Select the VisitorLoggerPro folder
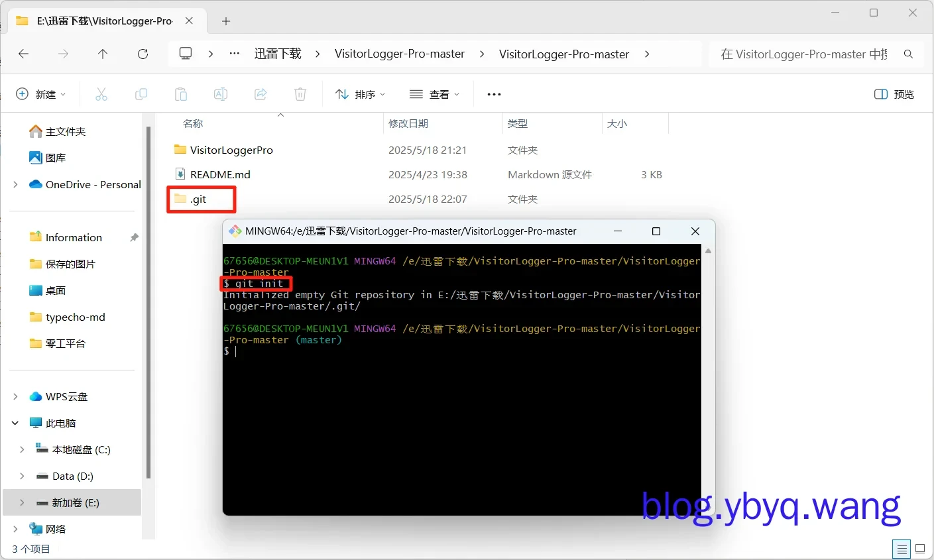This screenshot has height=560, width=934. 231,150
